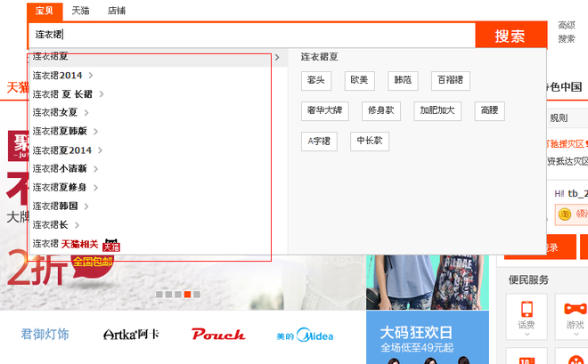588x364 pixels.
Task: Select the 欧美 style filter tag
Action: [x=359, y=81]
